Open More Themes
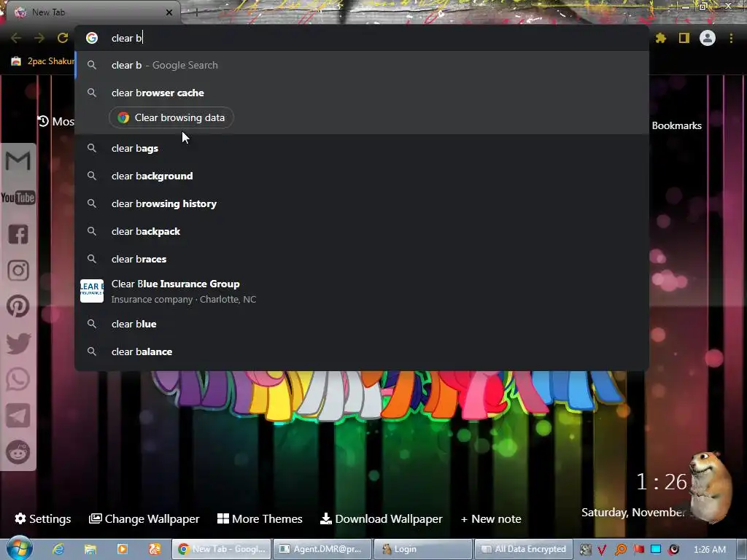Image resolution: width=747 pixels, height=560 pixels. coord(260,518)
